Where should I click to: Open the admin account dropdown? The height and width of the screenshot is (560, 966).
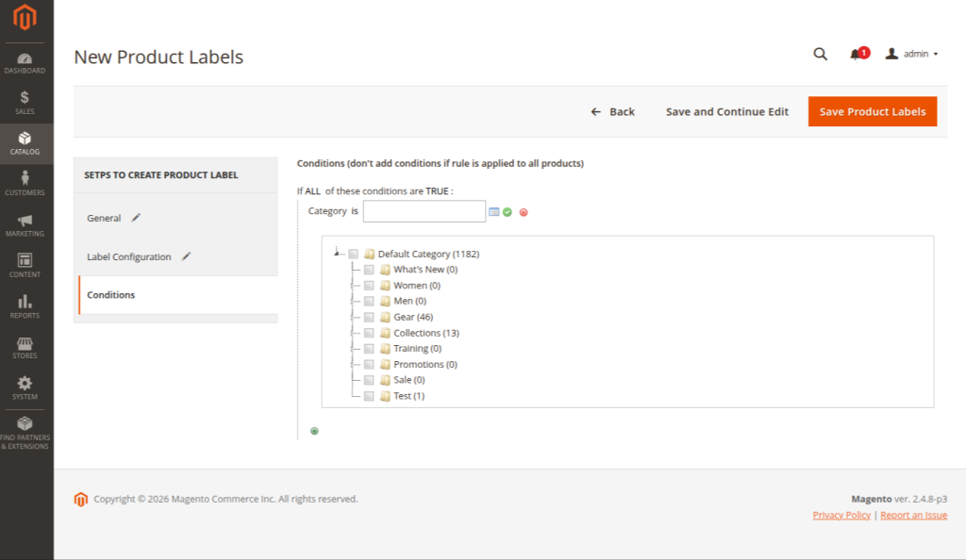pos(911,55)
